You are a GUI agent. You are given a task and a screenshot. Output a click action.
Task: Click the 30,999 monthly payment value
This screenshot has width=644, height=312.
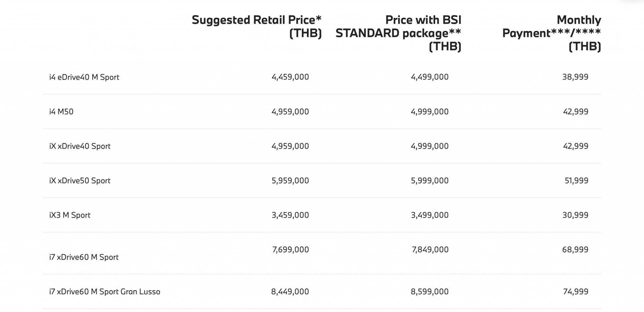pyautogui.click(x=575, y=215)
